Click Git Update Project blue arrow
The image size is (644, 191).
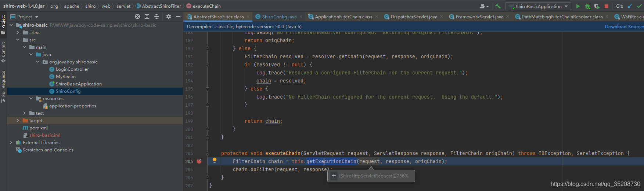coord(630,6)
